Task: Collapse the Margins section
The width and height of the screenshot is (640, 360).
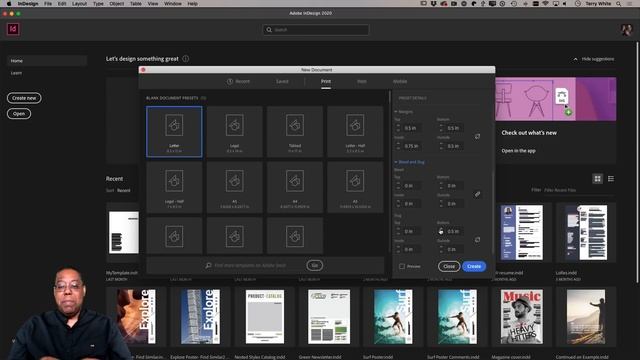Action: 396,112
